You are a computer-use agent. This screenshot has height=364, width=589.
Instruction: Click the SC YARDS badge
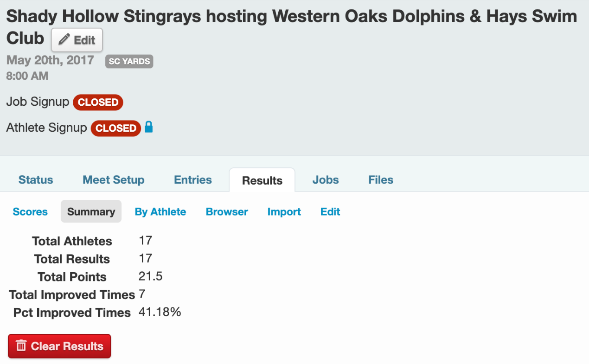click(129, 61)
